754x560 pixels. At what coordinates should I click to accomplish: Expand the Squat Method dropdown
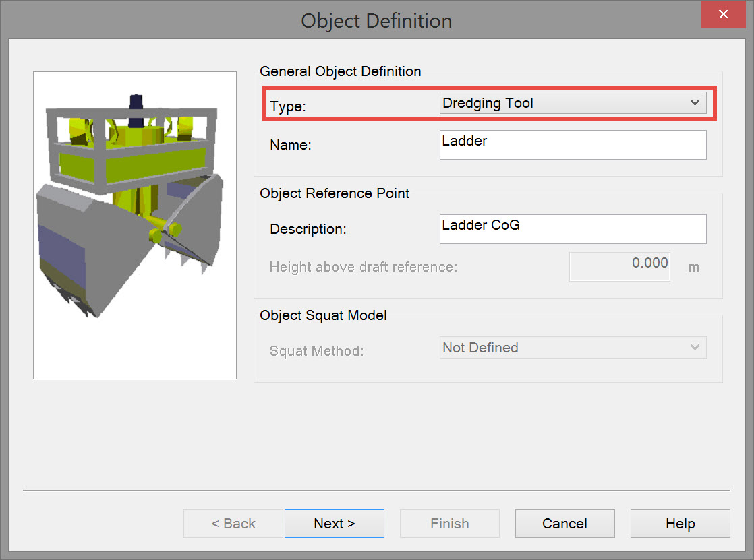tap(573, 348)
